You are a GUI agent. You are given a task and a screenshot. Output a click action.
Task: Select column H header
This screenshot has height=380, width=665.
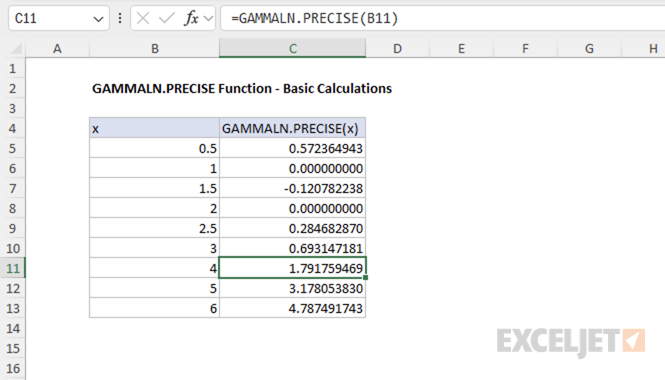(644, 48)
